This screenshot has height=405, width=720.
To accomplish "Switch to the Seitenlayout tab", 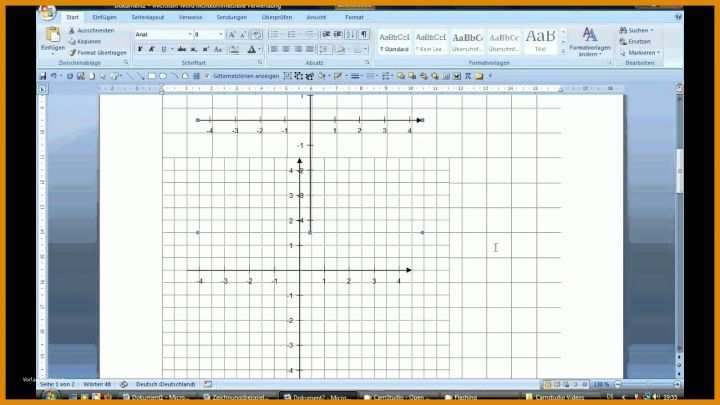I will coord(148,17).
